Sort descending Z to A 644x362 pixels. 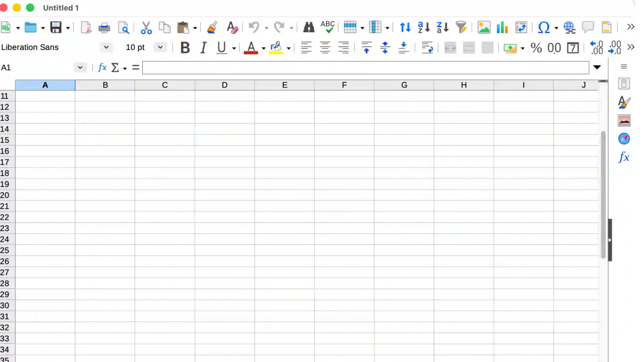coord(442,27)
